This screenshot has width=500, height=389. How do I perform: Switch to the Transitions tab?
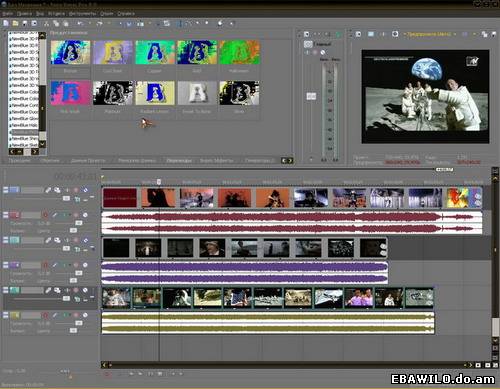click(179, 161)
